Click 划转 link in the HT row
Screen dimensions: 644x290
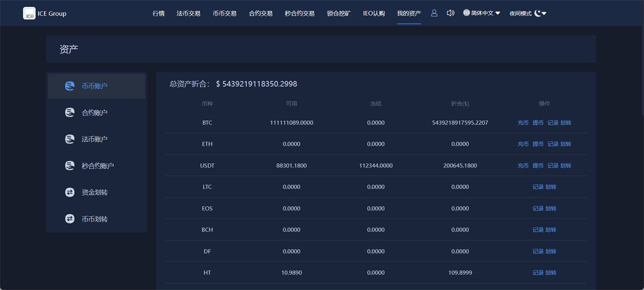click(x=551, y=273)
